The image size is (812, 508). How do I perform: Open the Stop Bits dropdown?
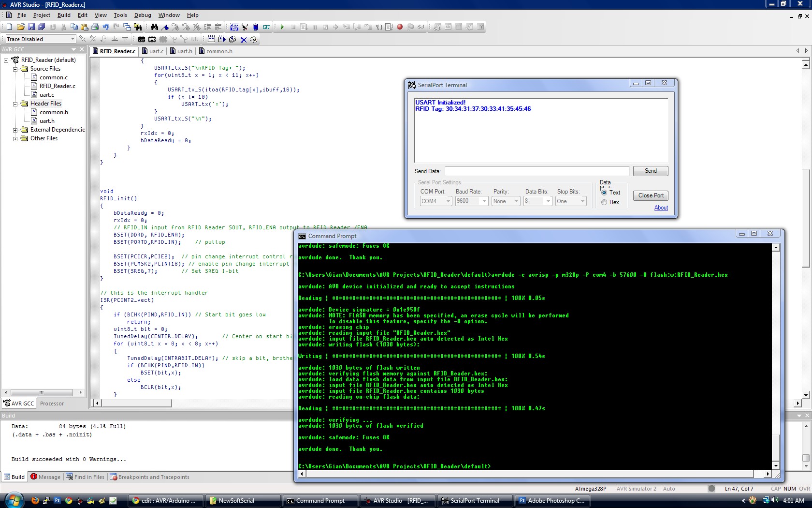pos(571,201)
